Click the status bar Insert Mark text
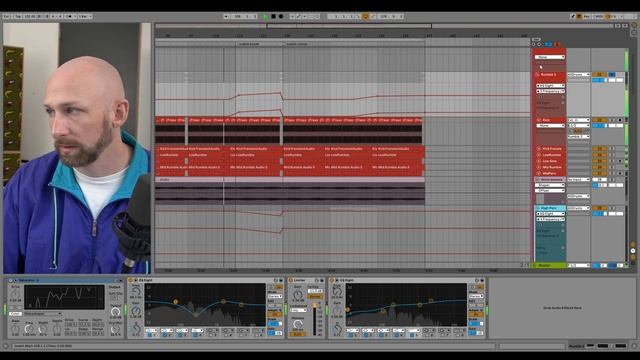 [x=42, y=346]
